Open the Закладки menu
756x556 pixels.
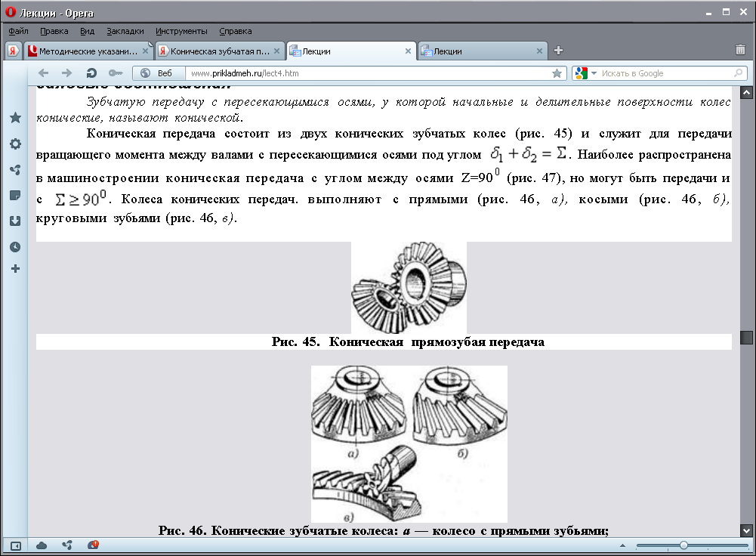(125, 31)
